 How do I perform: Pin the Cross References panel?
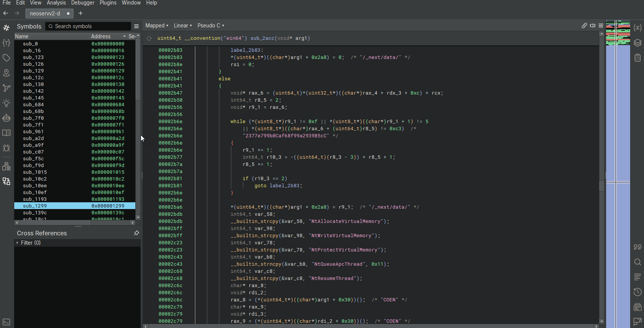136,233
